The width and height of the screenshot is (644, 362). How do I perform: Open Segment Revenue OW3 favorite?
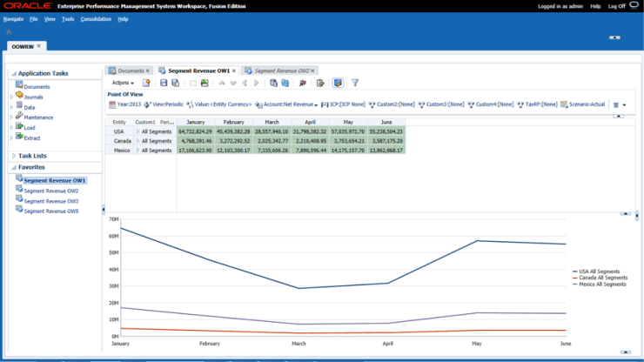tap(50, 201)
